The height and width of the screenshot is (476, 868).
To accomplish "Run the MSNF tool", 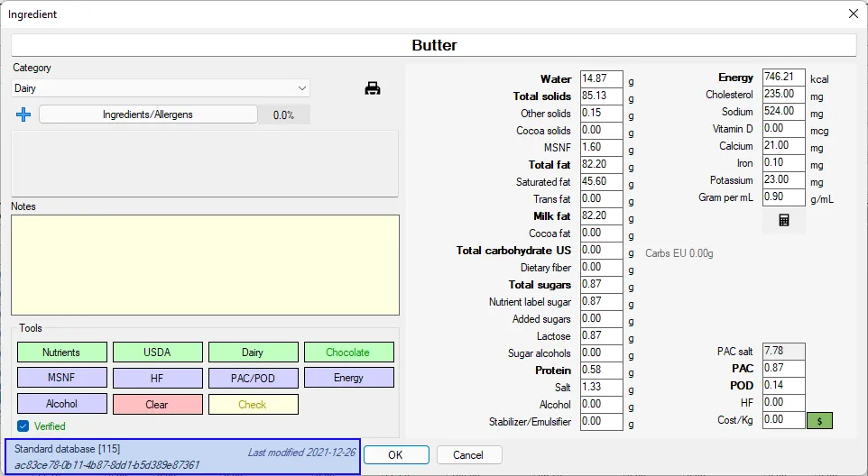I will tap(62, 378).
